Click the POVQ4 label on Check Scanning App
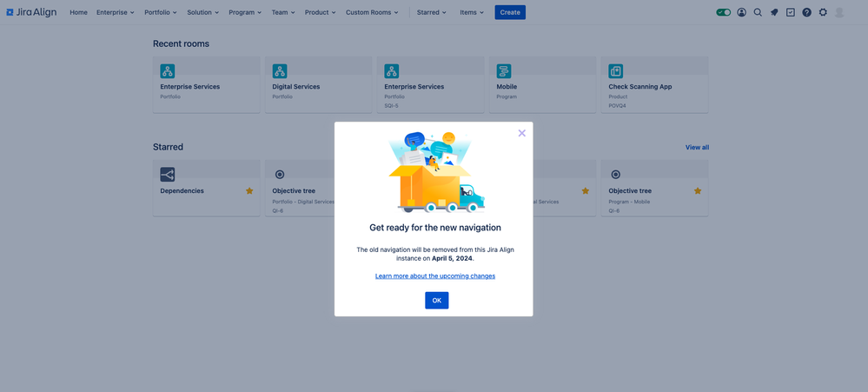Viewport: 868px width, 392px height. [x=617, y=106]
